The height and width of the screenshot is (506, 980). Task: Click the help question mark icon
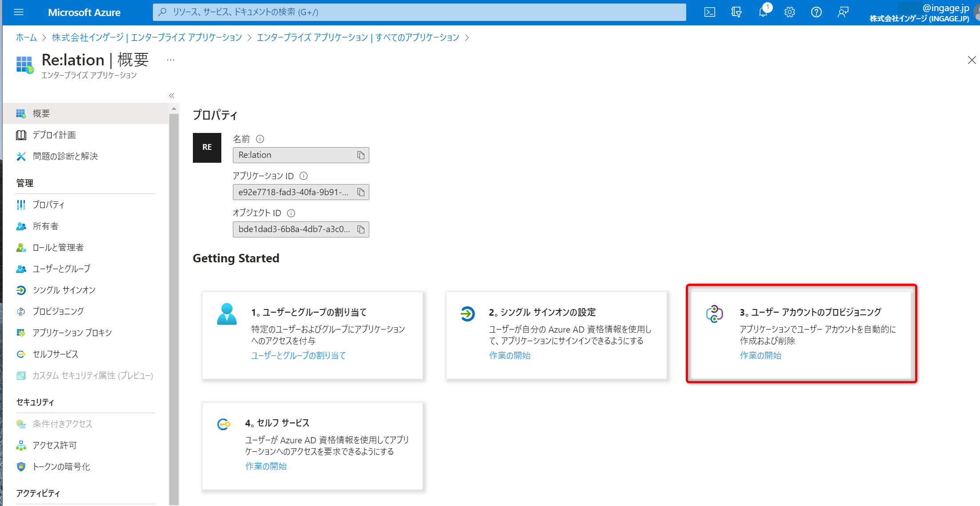pyautogui.click(x=816, y=12)
